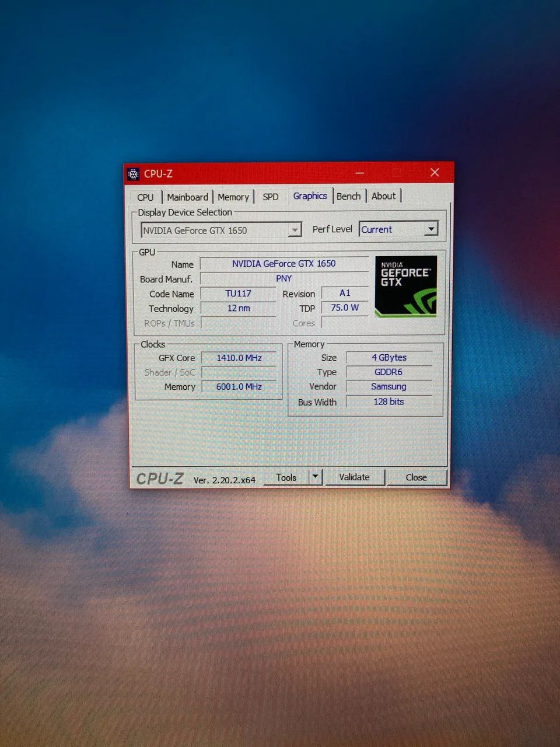Click the NVIDIA GeForce GTX logo image
This screenshot has width=560, height=747.
[x=406, y=287]
